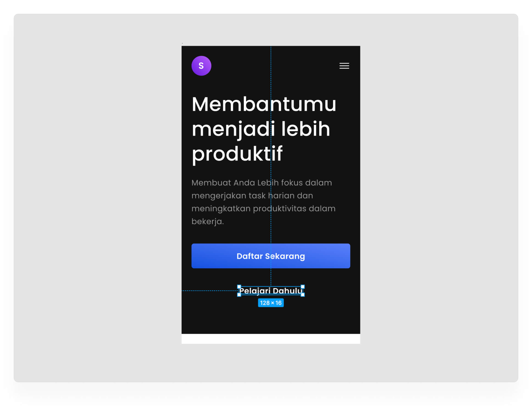The image size is (532, 407).
Task: Select the Pelajari Dahulu text link
Action: (271, 291)
